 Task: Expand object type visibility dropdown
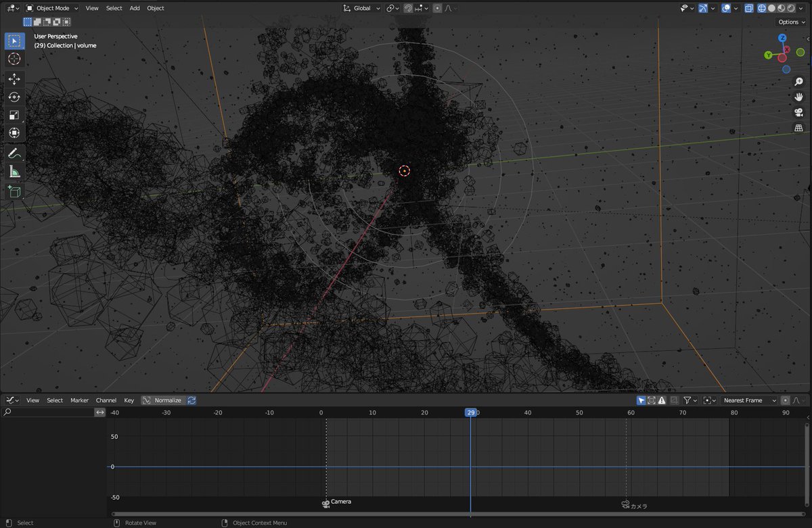[x=687, y=8]
